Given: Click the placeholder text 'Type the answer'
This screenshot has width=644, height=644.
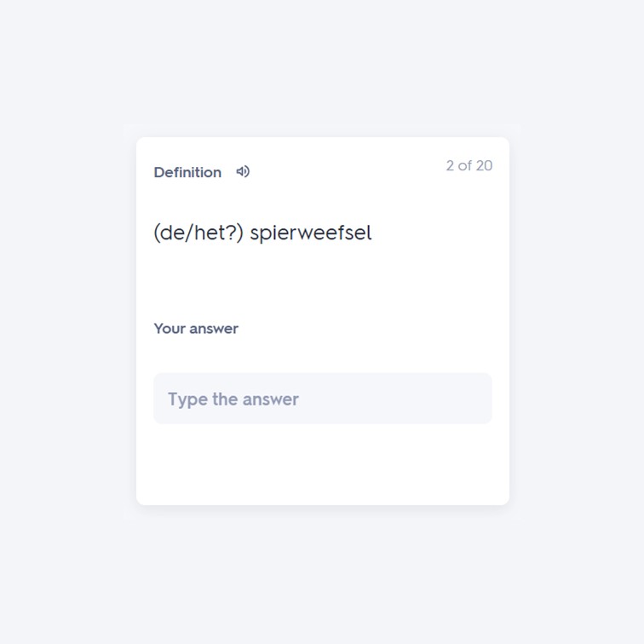Looking at the screenshot, I should click(233, 400).
